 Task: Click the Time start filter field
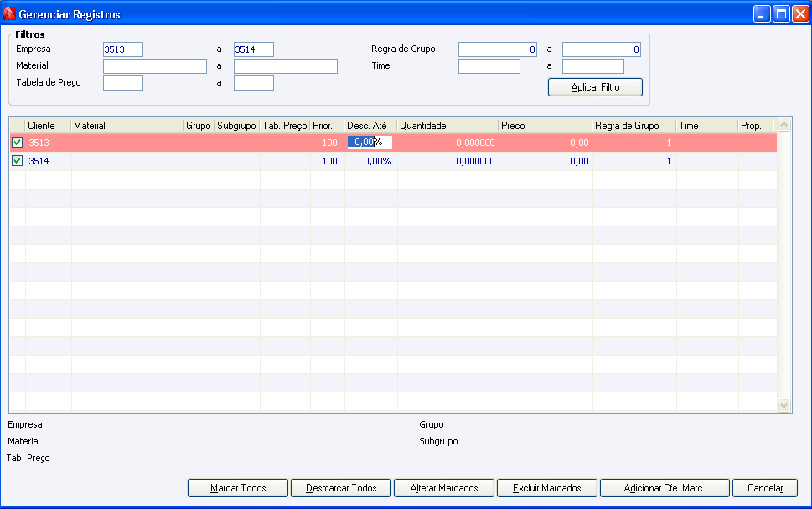coord(489,66)
